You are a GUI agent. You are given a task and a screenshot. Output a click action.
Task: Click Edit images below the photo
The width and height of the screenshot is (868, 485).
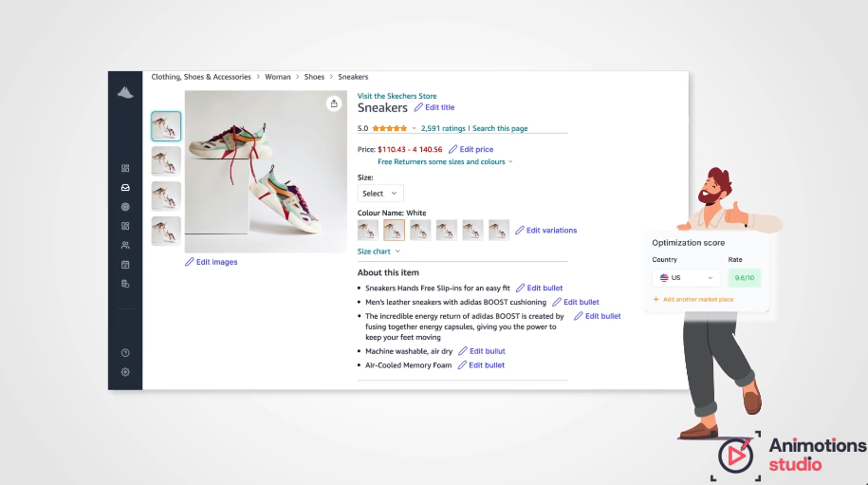coord(211,262)
